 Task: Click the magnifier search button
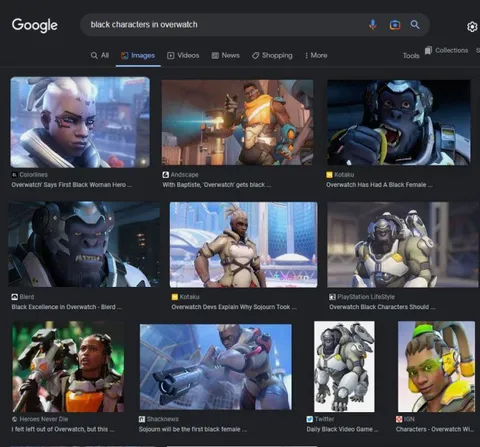[x=415, y=24]
